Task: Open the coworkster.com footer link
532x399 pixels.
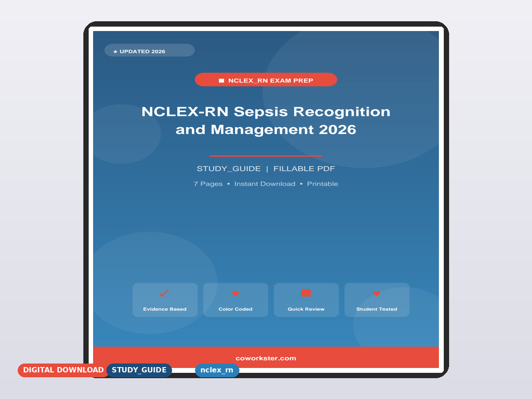Action: [x=266, y=358]
